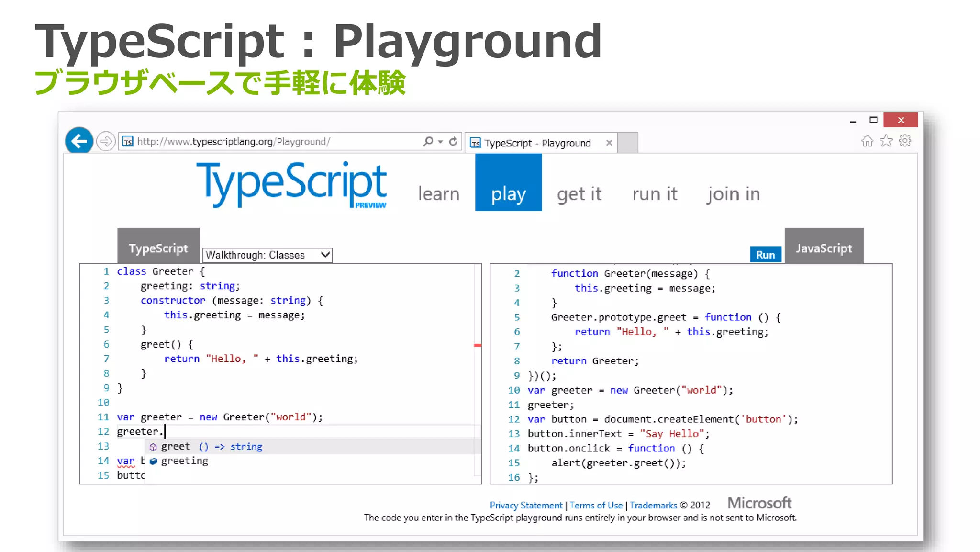Click the JavaScript pane header
980x552 pixels.
point(824,246)
